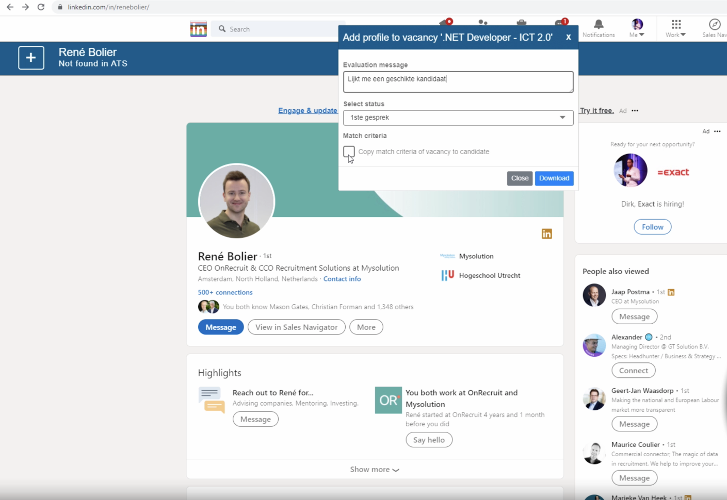Click the LinkedIn logo in header
Viewport: 727px width, 500px height.
[x=199, y=29]
